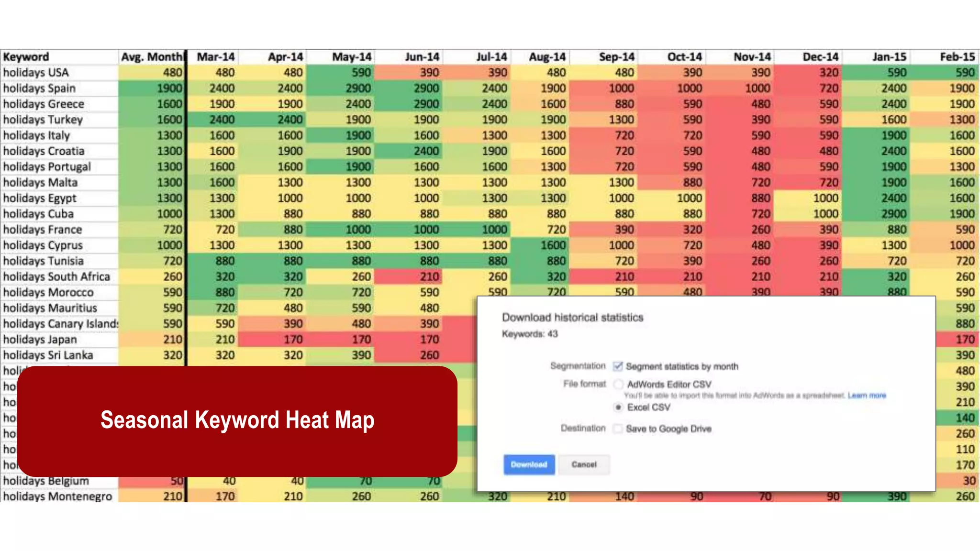Select the 'holidays Belgium' keyword cell
This screenshot has height=551, width=980.
pos(59,481)
